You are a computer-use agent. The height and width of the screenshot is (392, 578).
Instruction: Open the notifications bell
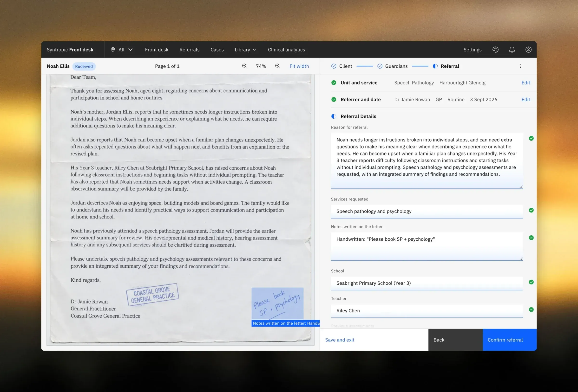(512, 50)
